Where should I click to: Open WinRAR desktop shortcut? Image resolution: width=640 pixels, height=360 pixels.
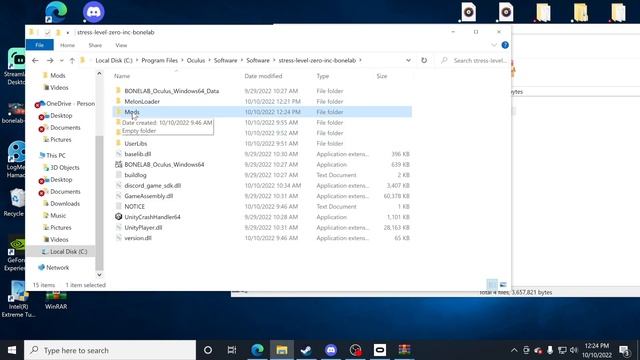click(56, 301)
